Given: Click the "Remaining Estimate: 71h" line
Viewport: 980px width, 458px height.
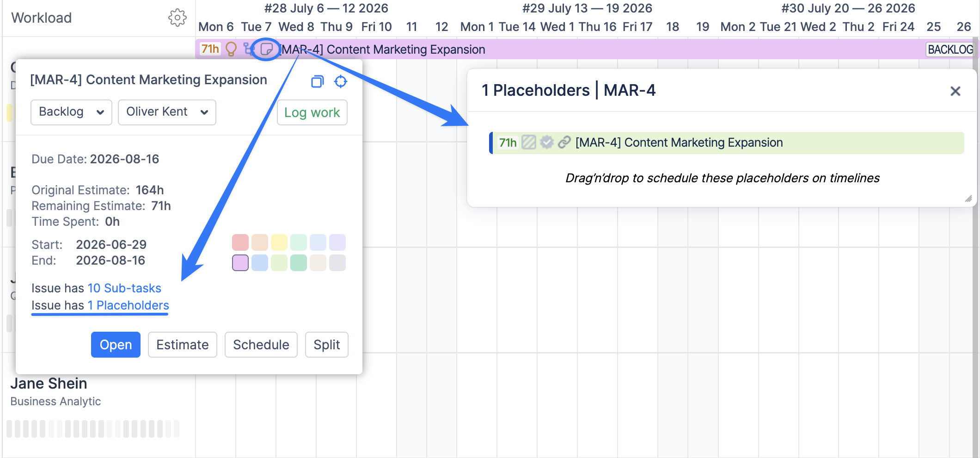Looking at the screenshot, I should pyautogui.click(x=101, y=206).
